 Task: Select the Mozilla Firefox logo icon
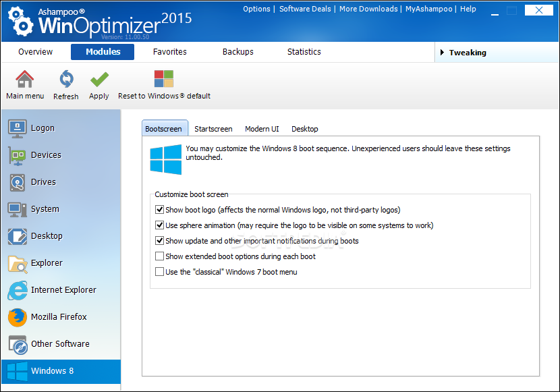point(18,317)
